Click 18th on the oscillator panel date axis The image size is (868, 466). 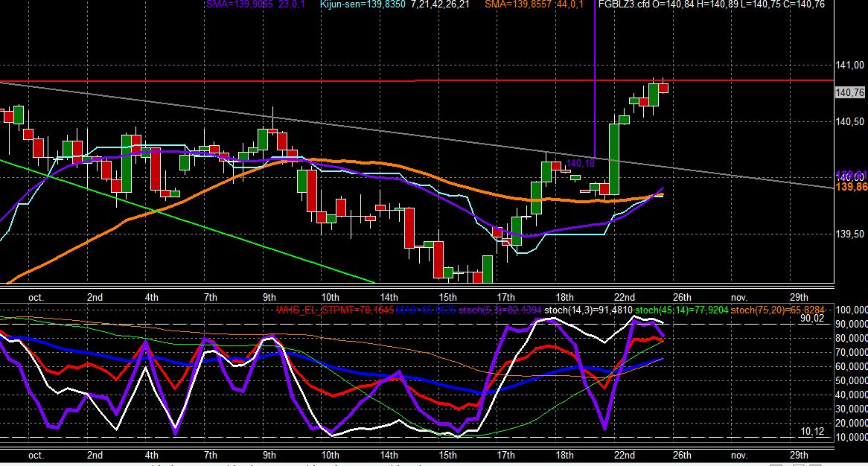click(564, 455)
